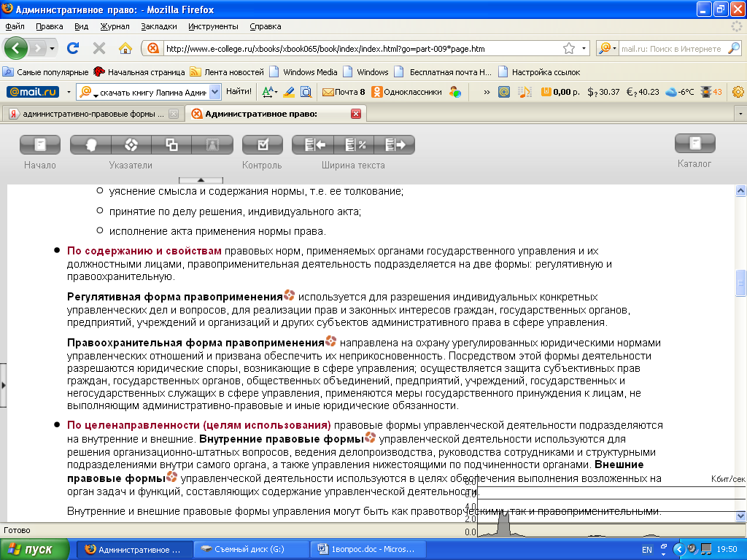Viewport: 747px width, 560px height.
Task: Click the portrait index icon under Указатели
Action: pos(212,145)
